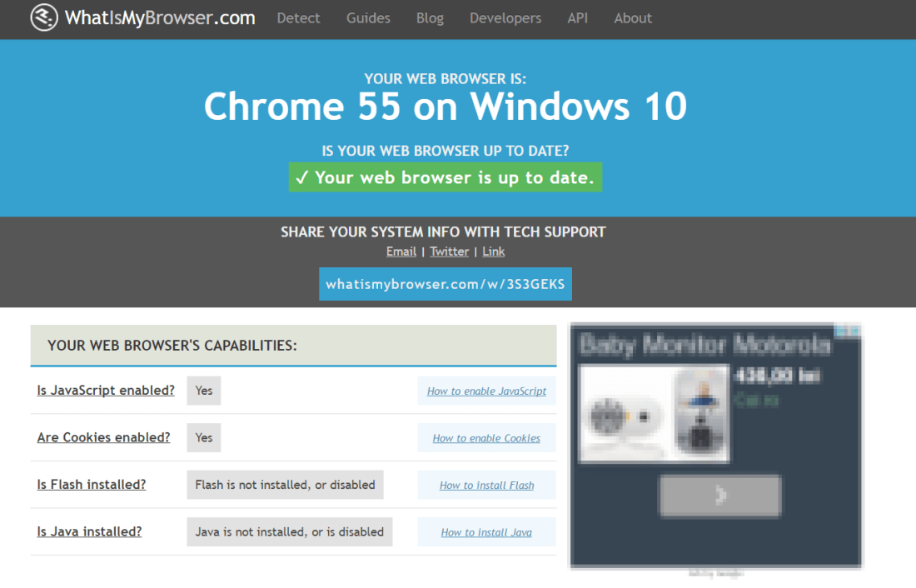Click the AdChoices icon on the ad
The height and width of the screenshot is (588, 916).
pos(848,331)
